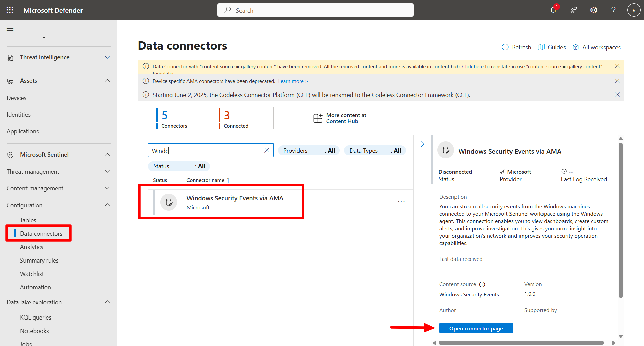This screenshot has width=644, height=346.
Task: Click the Threat intelligence icon
Action: [x=10, y=58]
